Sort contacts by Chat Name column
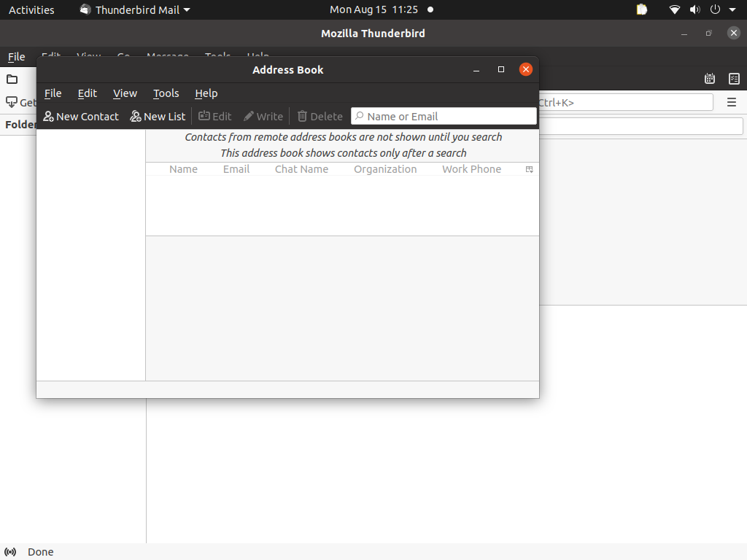Viewport: 747px width, 560px height. click(x=301, y=169)
